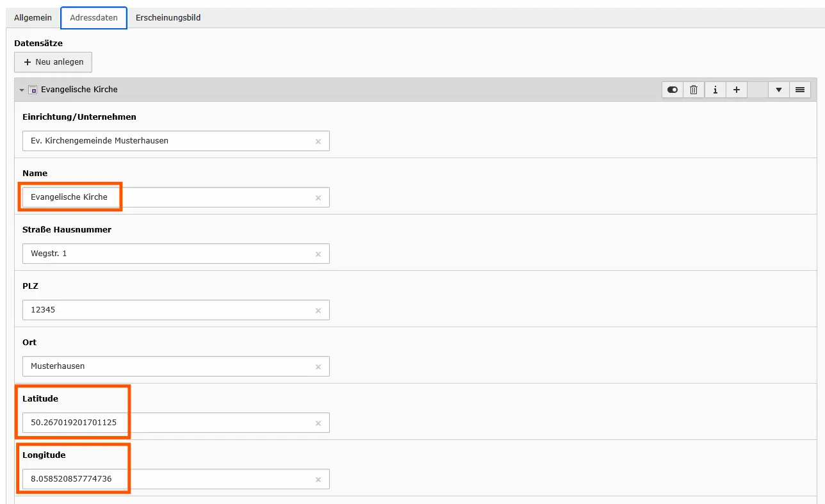The height and width of the screenshot is (504, 825).
Task: Open the Erscheinungsbild tab
Action: point(168,18)
